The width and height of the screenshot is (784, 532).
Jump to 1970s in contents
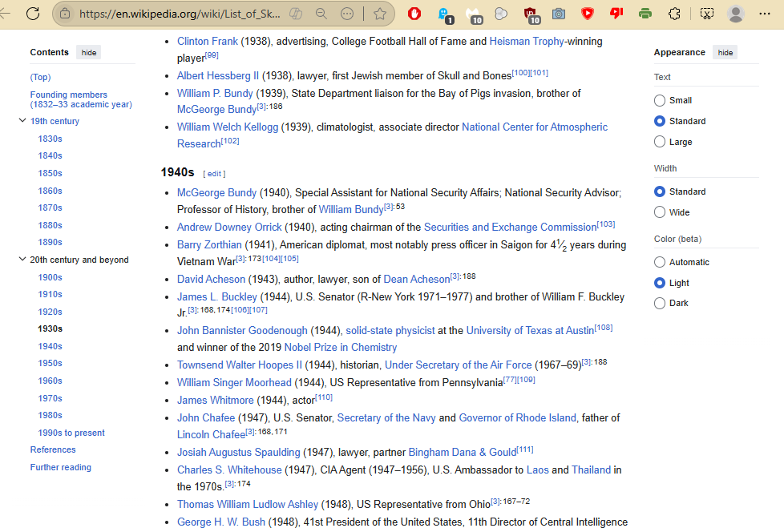tap(50, 398)
